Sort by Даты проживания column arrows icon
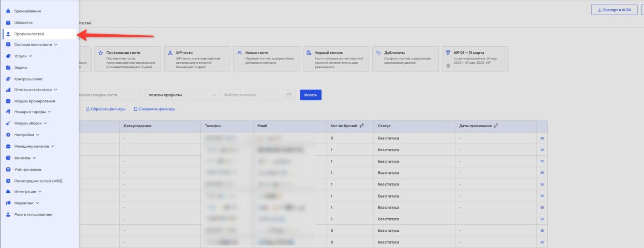Image resolution: width=644 pixels, height=248 pixels. 496,126
